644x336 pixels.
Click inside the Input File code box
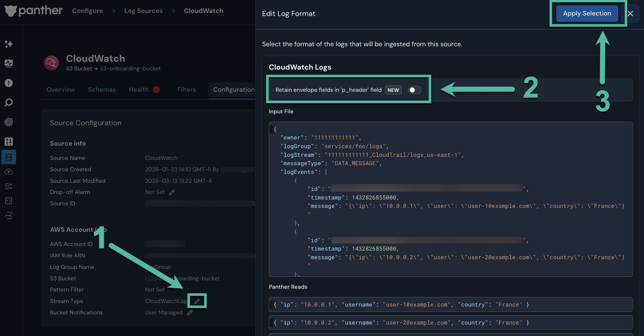[x=450, y=199]
